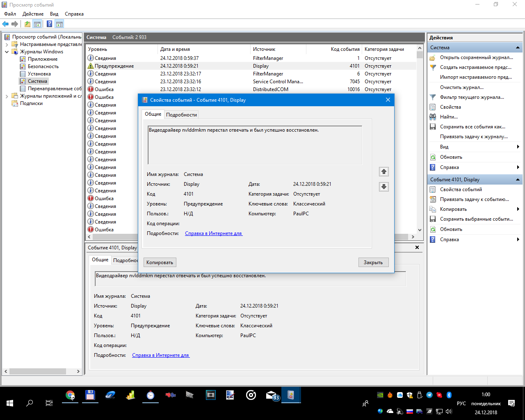525x420 pixels.
Task: Open the Действие menu
Action: click(x=33, y=14)
